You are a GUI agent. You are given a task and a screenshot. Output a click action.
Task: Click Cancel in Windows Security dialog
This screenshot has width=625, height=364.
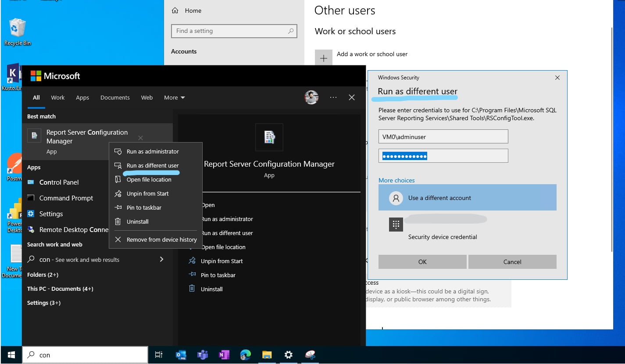pyautogui.click(x=512, y=262)
